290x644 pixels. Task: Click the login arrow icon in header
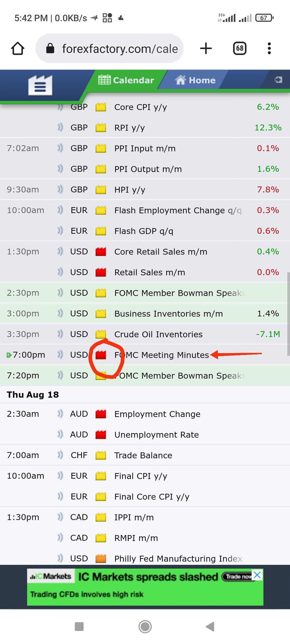278,80
